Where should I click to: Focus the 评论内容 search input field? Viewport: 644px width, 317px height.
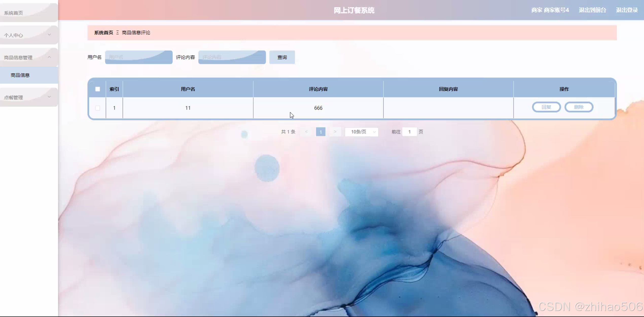[x=232, y=57]
